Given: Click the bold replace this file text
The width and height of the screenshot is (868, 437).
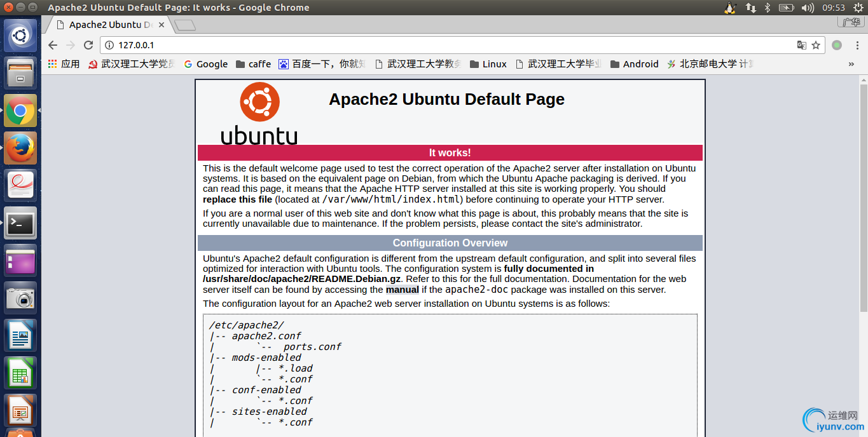Looking at the screenshot, I should [237, 199].
